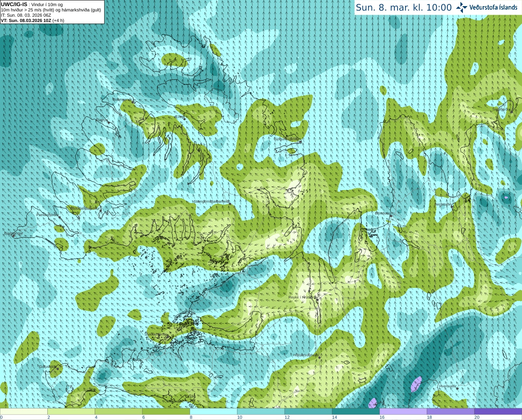
Task: Click the Holtavörðuheiði station label
Action: tap(306, 355)
